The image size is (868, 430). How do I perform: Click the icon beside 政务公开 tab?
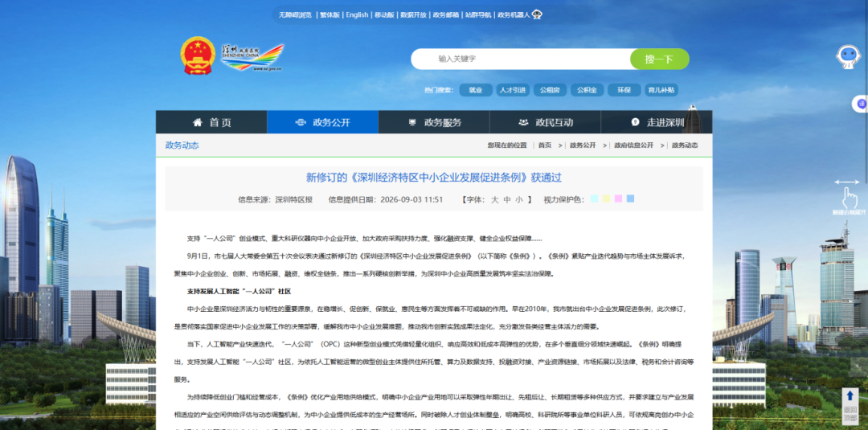(301, 122)
